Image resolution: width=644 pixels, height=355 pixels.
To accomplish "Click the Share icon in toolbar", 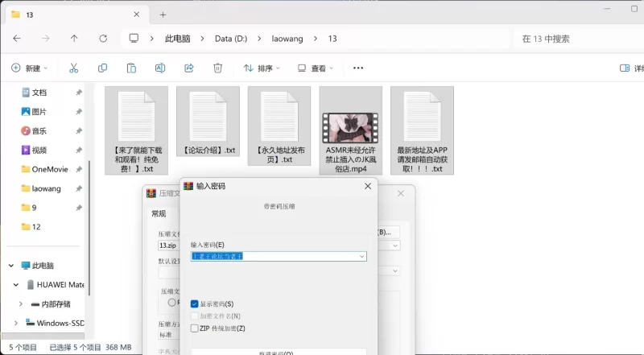I will (x=188, y=68).
